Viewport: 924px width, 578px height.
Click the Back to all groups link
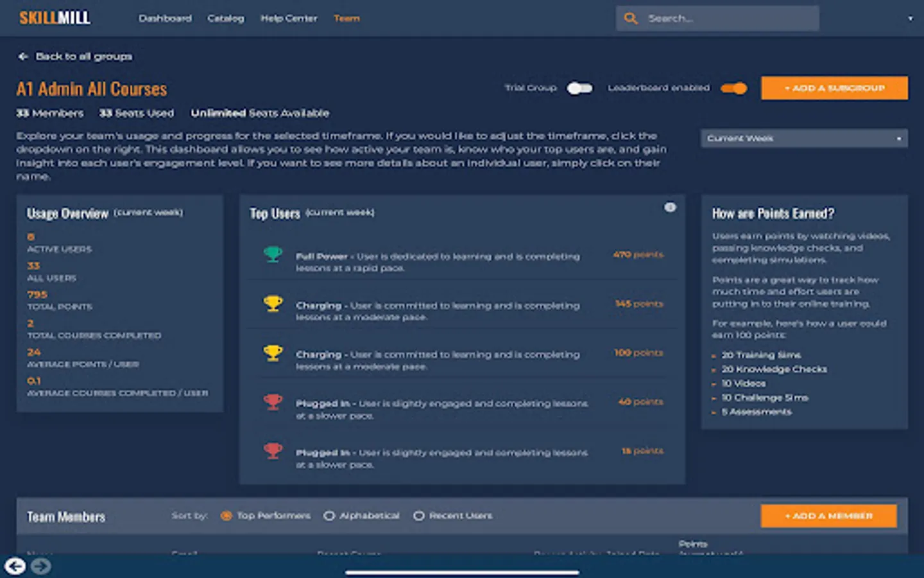(83, 57)
